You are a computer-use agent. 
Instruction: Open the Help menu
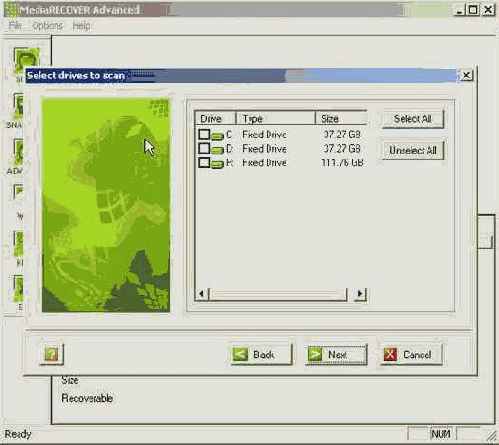(81, 26)
